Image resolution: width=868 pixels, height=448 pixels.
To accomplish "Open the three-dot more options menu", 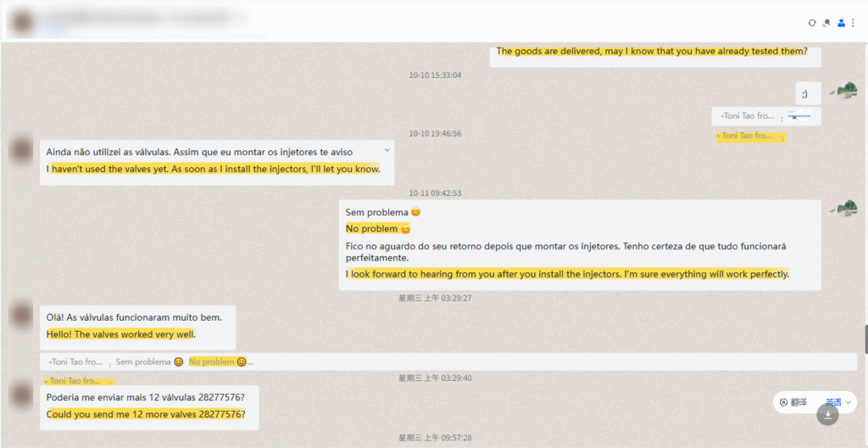I will click(x=853, y=23).
